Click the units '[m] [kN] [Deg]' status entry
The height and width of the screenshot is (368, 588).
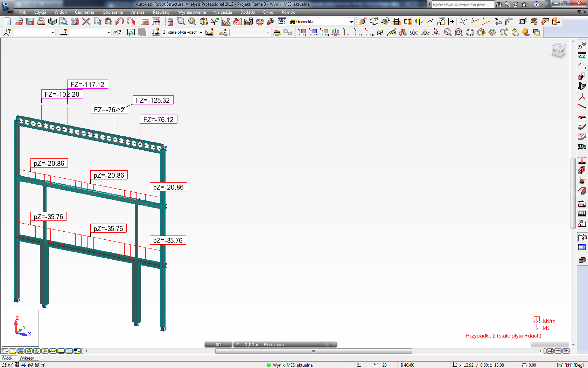pyautogui.click(x=570, y=365)
